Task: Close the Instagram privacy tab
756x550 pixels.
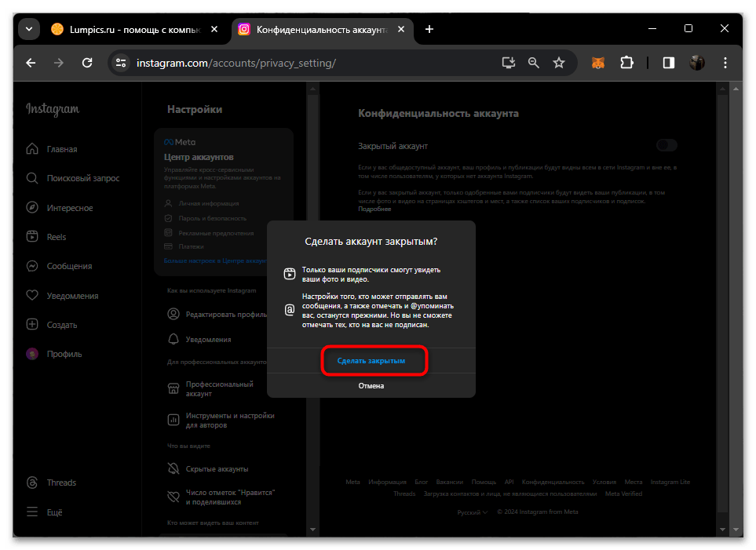Action: pyautogui.click(x=401, y=29)
